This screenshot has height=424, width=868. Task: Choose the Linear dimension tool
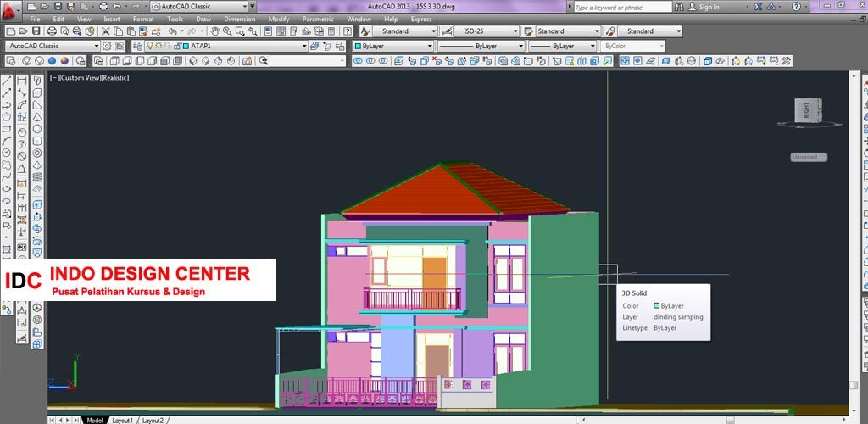pos(21,81)
